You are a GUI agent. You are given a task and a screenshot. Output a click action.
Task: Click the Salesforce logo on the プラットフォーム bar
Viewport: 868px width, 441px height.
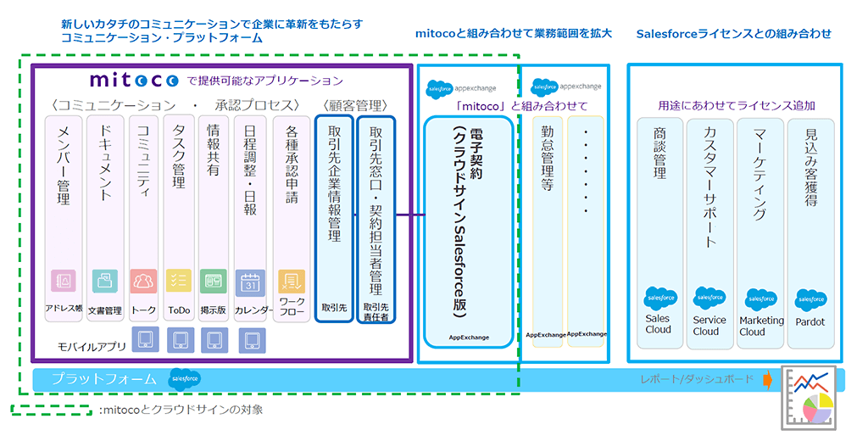185,379
